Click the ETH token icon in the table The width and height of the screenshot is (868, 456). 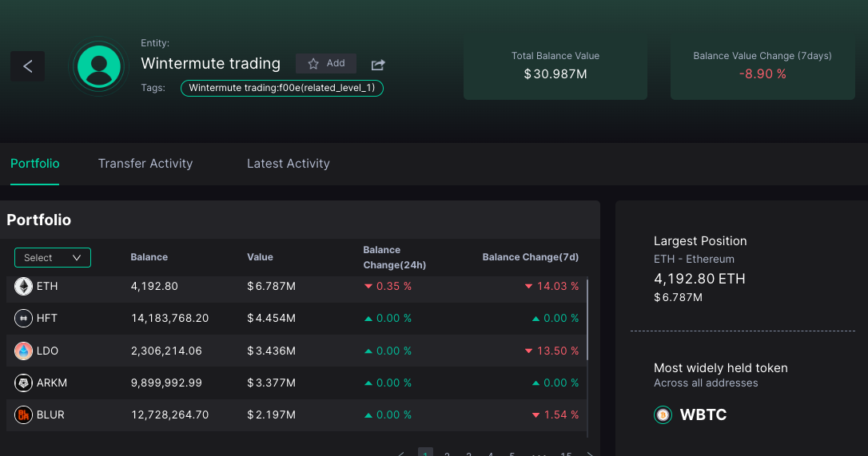tap(23, 286)
